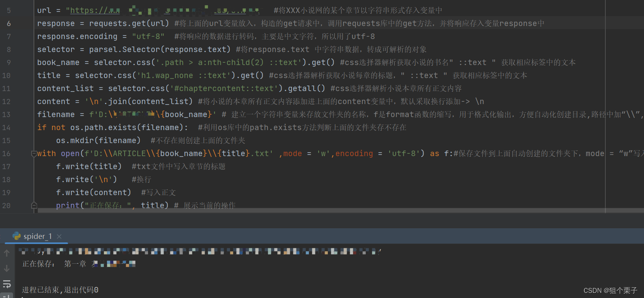Click the f.write(title) statement

point(89,166)
